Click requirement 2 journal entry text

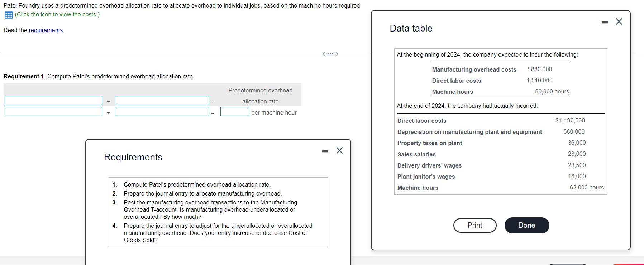203,194
